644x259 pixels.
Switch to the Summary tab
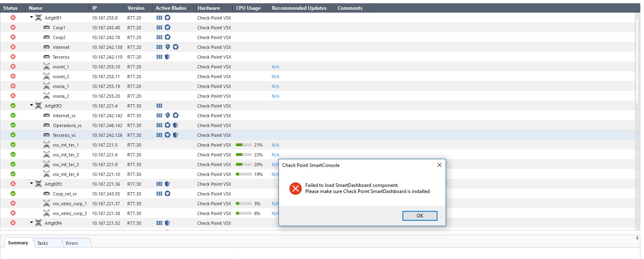[18, 243]
